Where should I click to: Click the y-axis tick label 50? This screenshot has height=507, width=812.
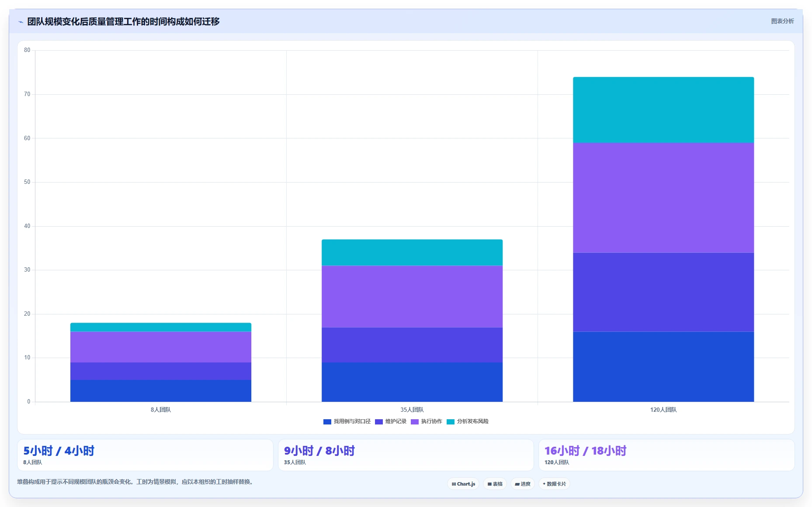pyautogui.click(x=27, y=182)
